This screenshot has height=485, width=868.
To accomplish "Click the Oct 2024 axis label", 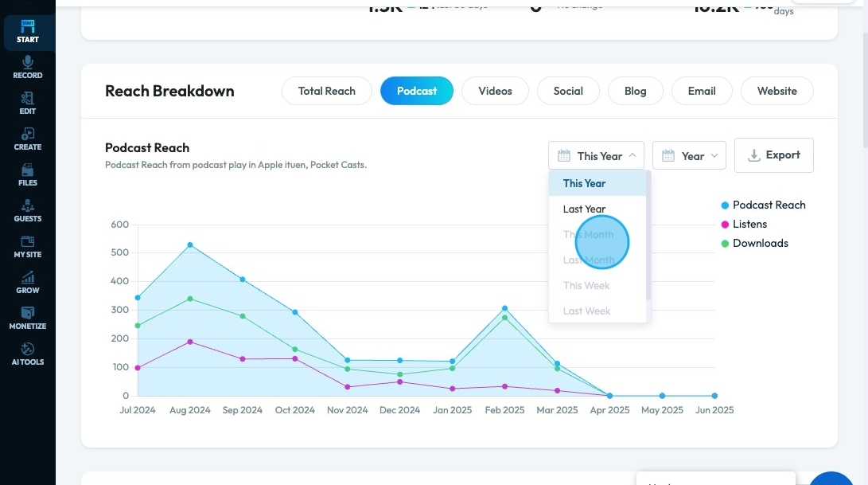I will tap(294, 410).
